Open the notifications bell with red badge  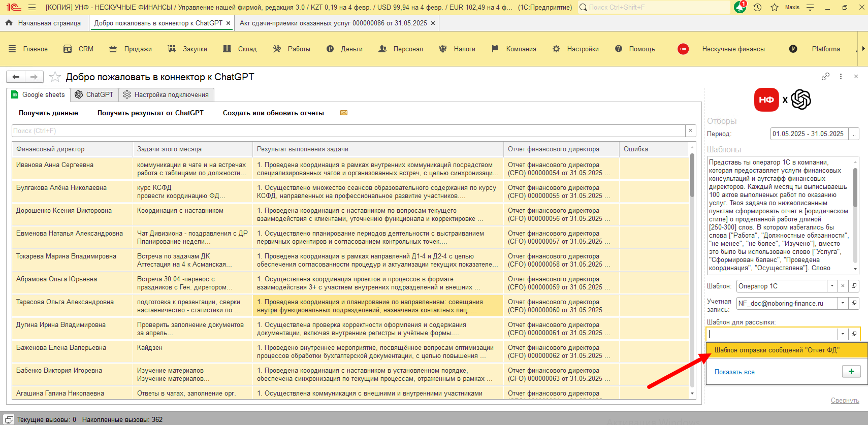coord(740,7)
